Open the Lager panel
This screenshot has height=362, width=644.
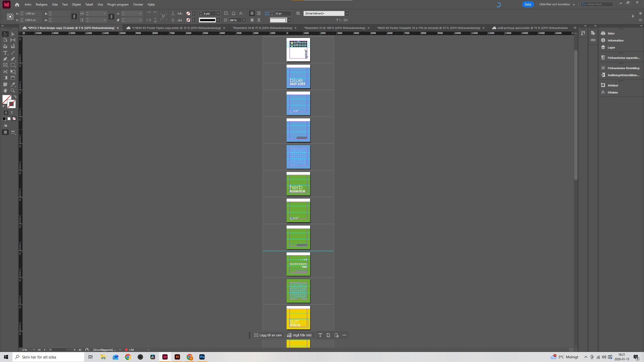(611, 47)
